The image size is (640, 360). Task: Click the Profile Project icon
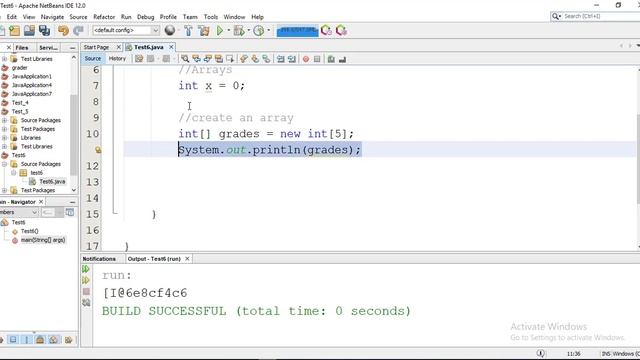pyautogui.click(x=259, y=31)
